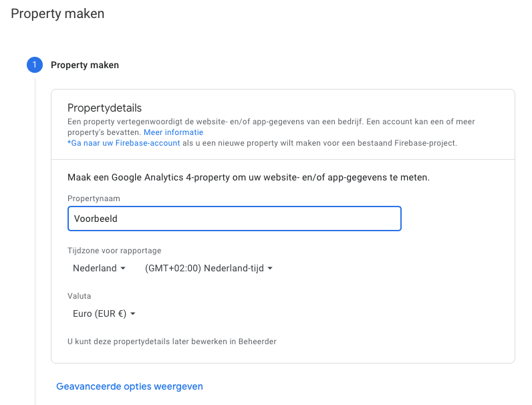Click the Property maken page title
Image resolution: width=532 pixels, height=405 pixels.
point(57,13)
